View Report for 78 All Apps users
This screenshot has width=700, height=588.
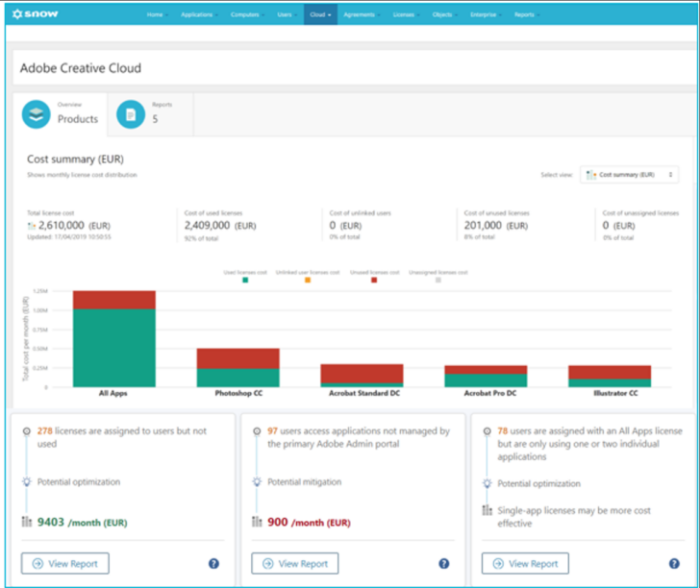(525, 563)
